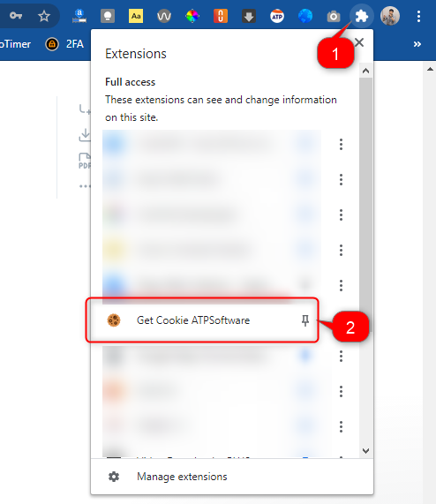This screenshot has width=436, height=504.
Task: Open the saved passwords key icon
Action: click(15, 15)
